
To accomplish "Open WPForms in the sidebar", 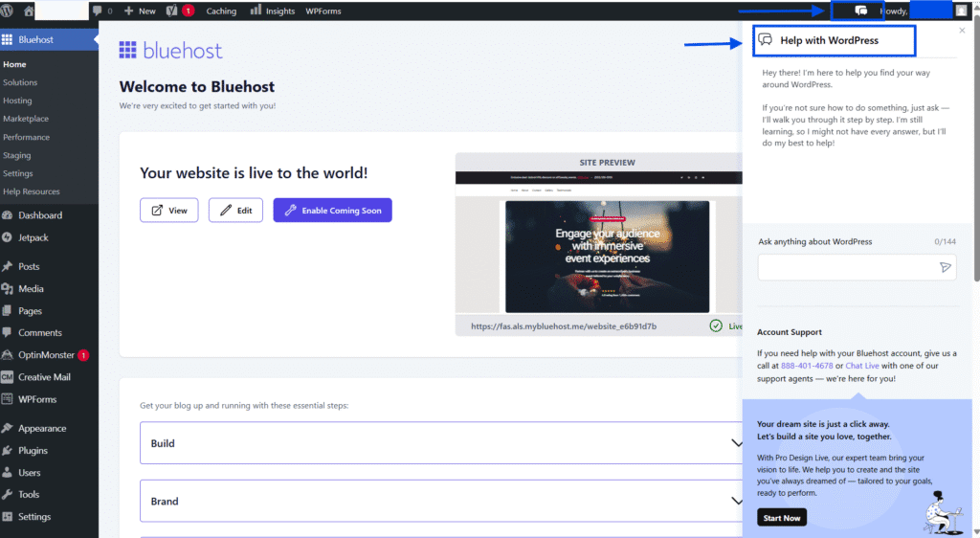I will (50, 399).
